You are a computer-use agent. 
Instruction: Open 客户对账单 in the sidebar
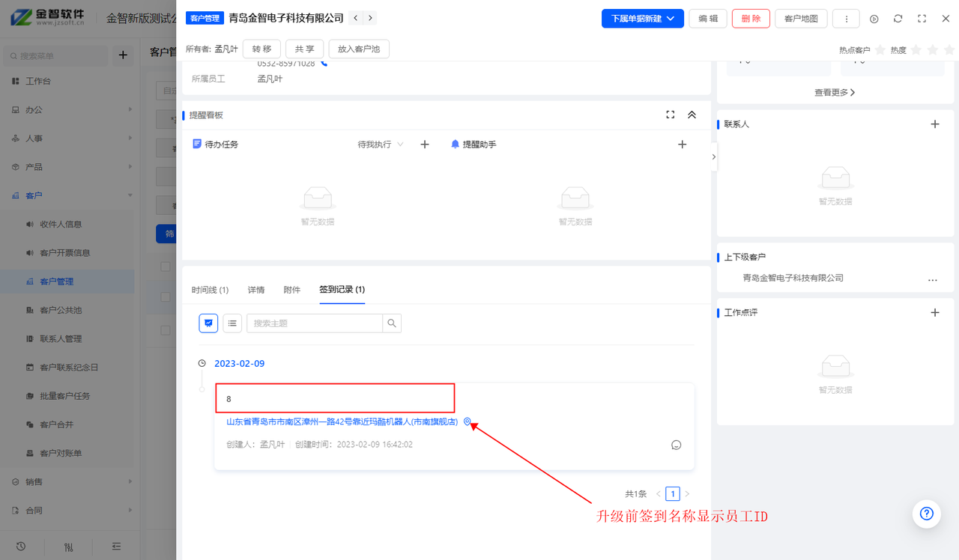pos(61,454)
